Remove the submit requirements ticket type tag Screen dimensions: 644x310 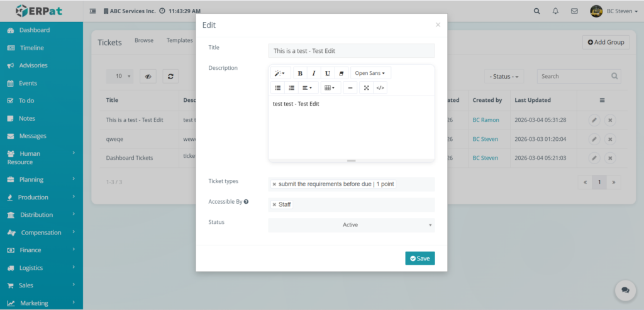(274, 184)
